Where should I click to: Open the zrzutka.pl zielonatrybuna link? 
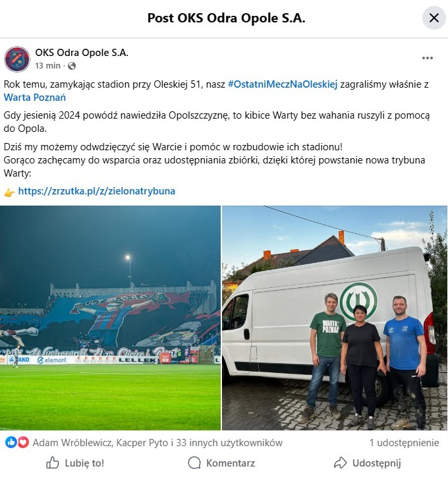tap(97, 191)
